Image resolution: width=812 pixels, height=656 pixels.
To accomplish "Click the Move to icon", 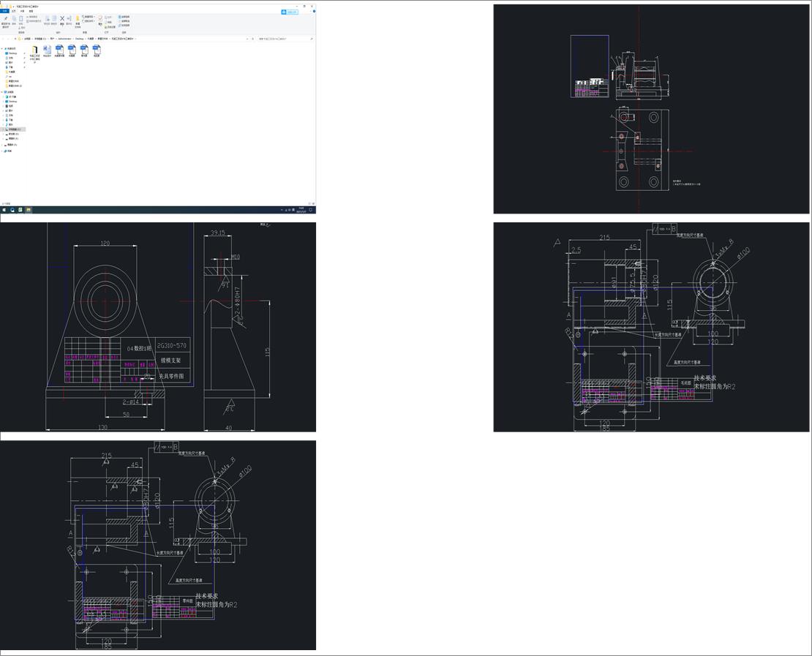I will point(47,20).
